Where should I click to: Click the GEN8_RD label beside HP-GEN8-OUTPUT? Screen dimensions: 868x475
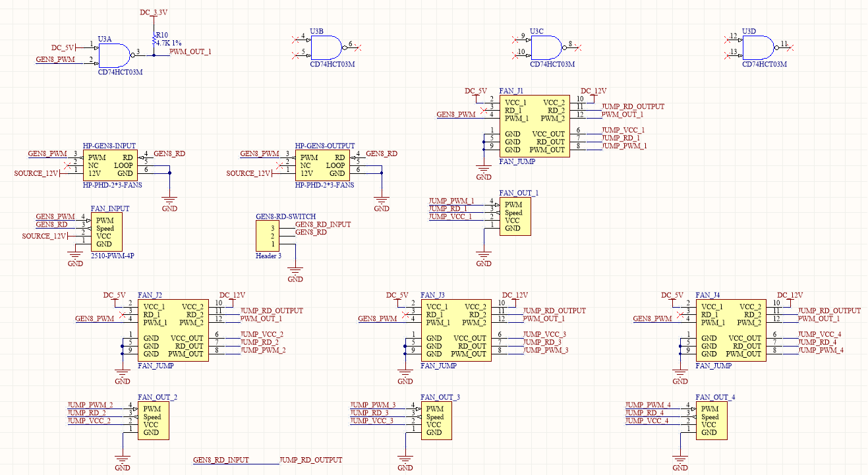tap(382, 154)
